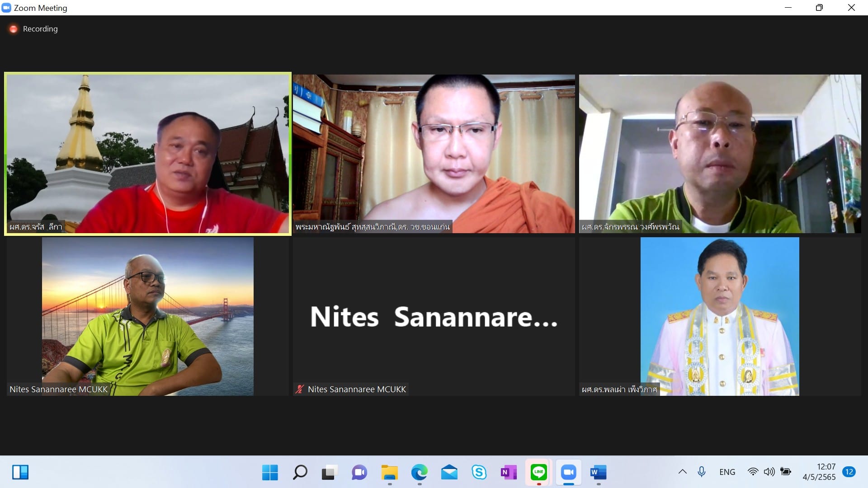Open File Explorer from taskbar
This screenshot has width=868, height=488.
(389, 472)
